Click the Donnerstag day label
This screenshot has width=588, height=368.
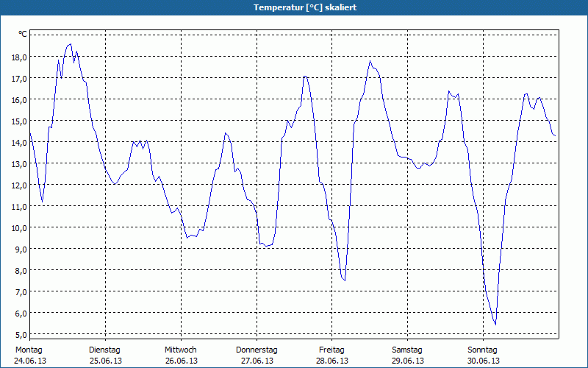tap(257, 350)
